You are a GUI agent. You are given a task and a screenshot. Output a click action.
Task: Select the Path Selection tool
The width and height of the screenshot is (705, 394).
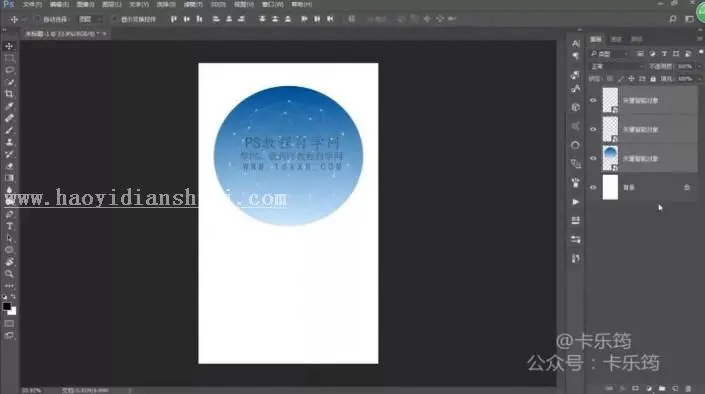click(x=9, y=238)
